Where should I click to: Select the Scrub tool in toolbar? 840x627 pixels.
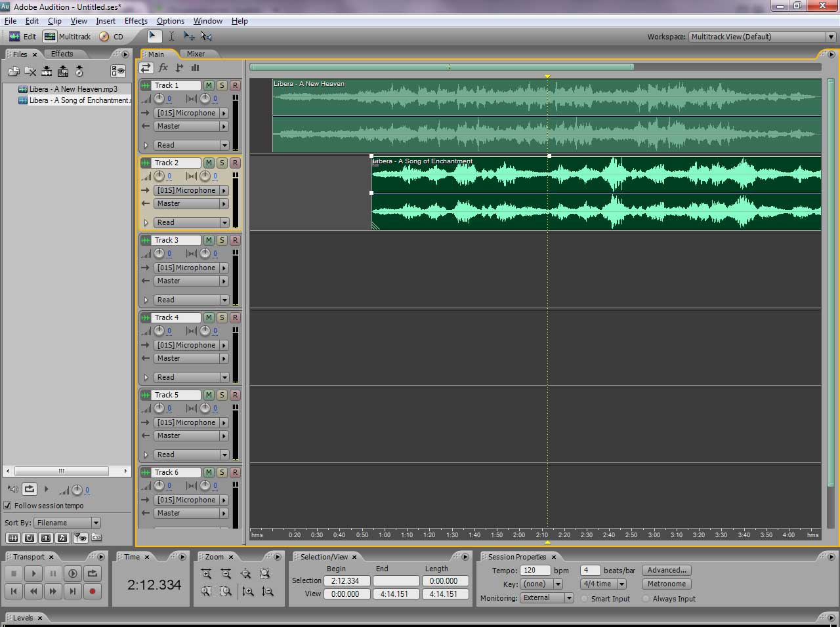pyautogui.click(x=206, y=37)
